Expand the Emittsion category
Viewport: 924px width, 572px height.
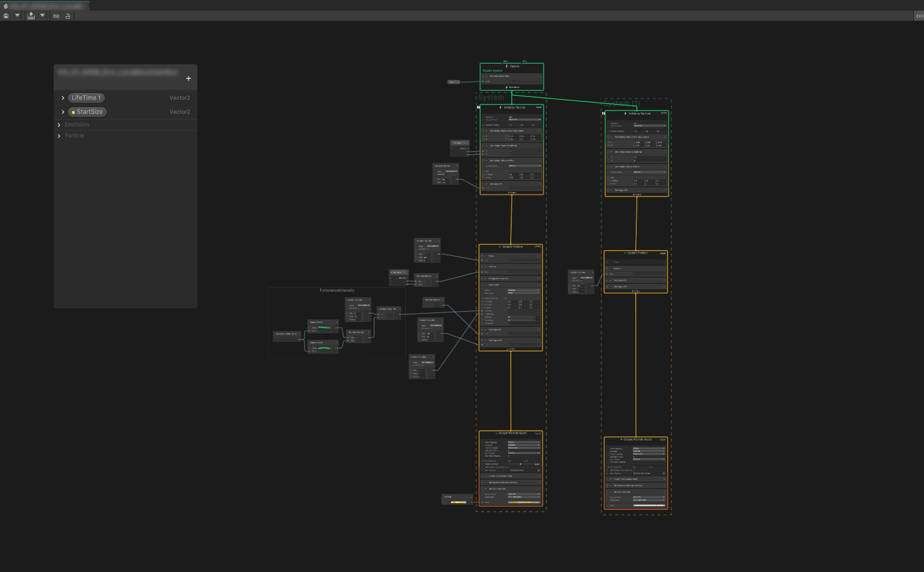click(x=59, y=125)
